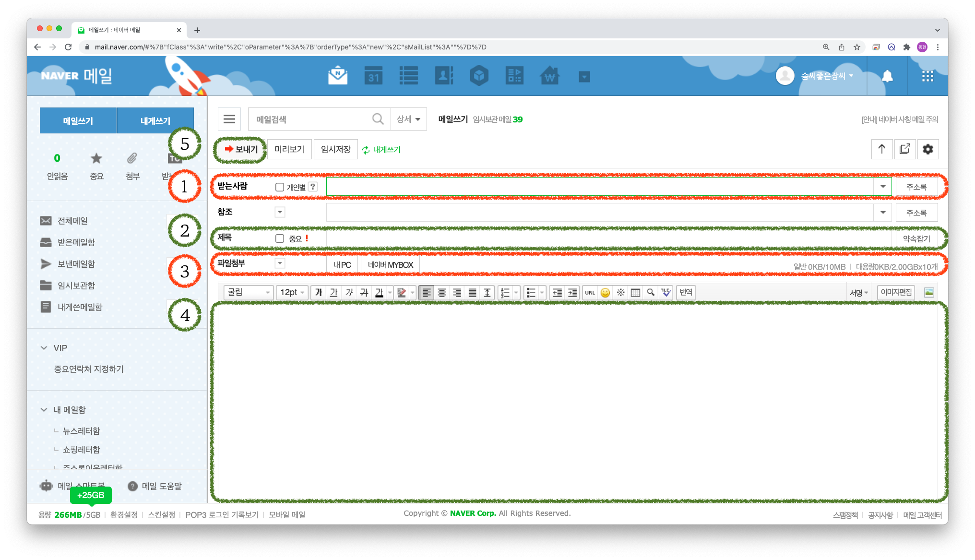Switch to 내게쓰기 tab in sidebar

tap(155, 121)
